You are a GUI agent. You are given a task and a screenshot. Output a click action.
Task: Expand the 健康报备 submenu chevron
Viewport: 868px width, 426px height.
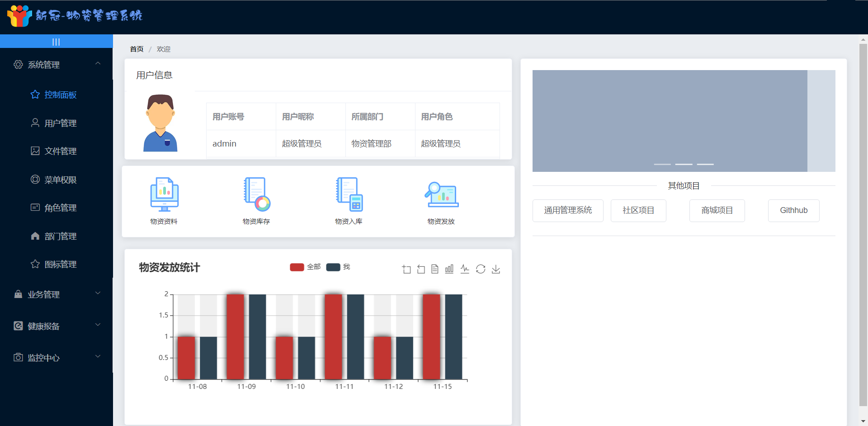click(x=98, y=325)
